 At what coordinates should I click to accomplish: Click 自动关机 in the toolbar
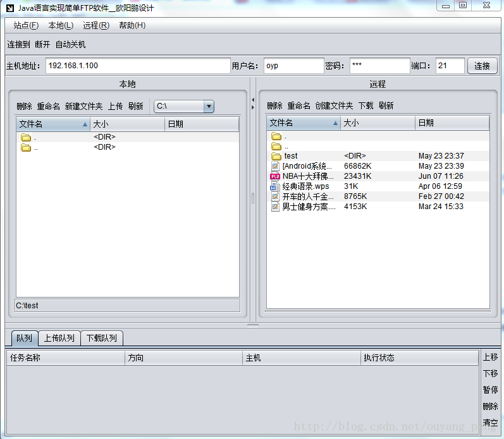click(x=70, y=44)
